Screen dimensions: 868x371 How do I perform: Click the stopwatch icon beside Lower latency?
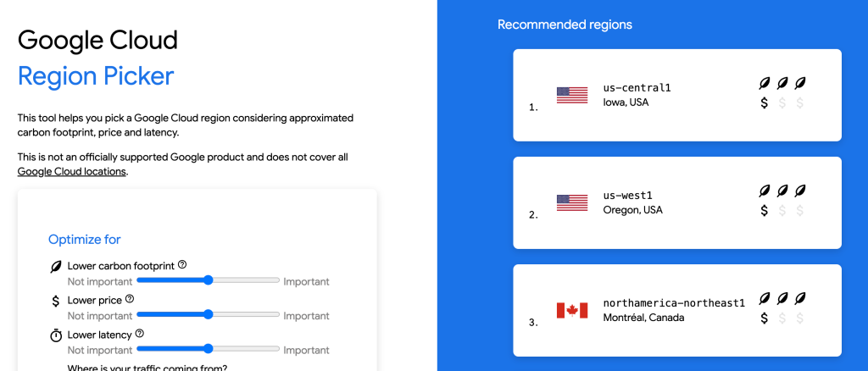pos(56,335)
